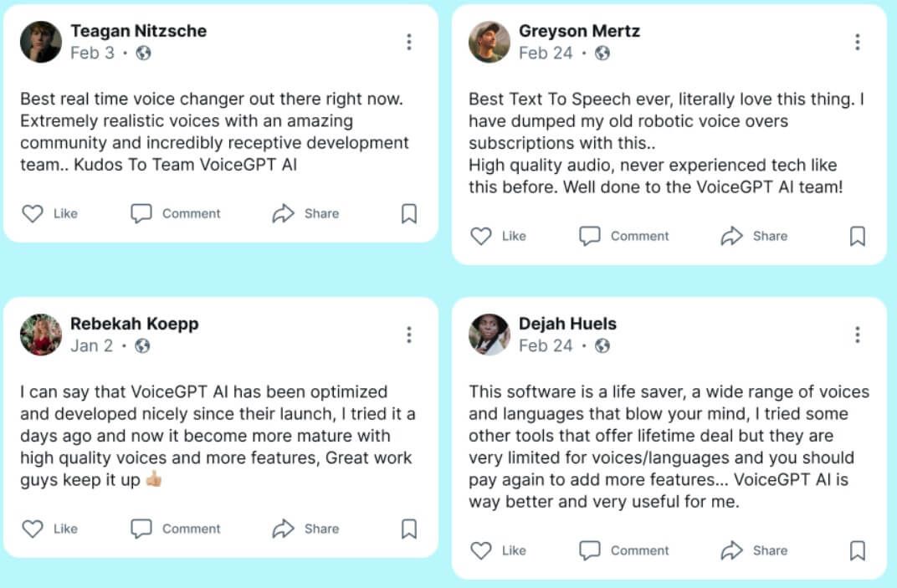
Task: Open comments on Rebekah Koepp's post
Action: click(x=141, y=529)
